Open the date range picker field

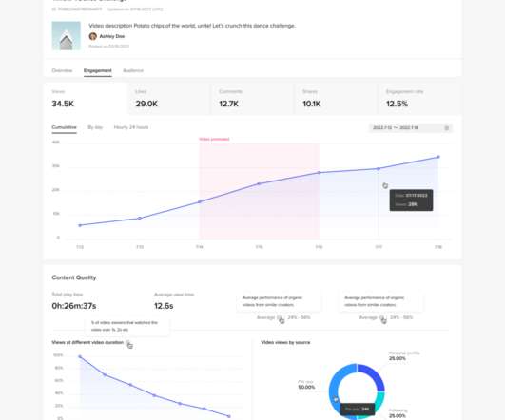pos(411,128)
